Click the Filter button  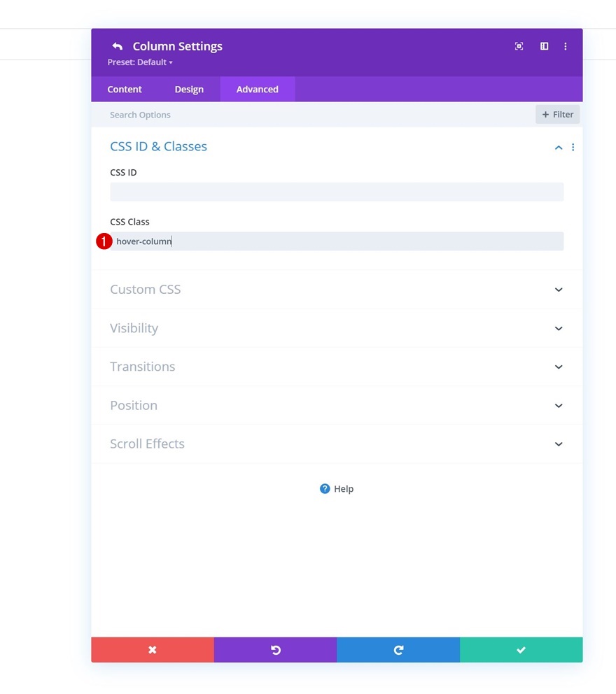click(x=557, y=115)
